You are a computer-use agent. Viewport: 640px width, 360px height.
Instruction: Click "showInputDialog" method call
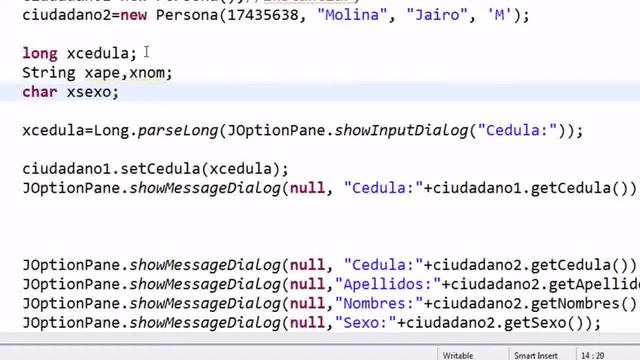pos(401,131)
